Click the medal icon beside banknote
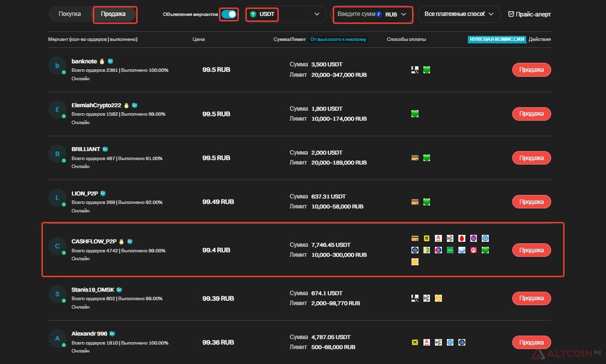 [x=102, y=61]
